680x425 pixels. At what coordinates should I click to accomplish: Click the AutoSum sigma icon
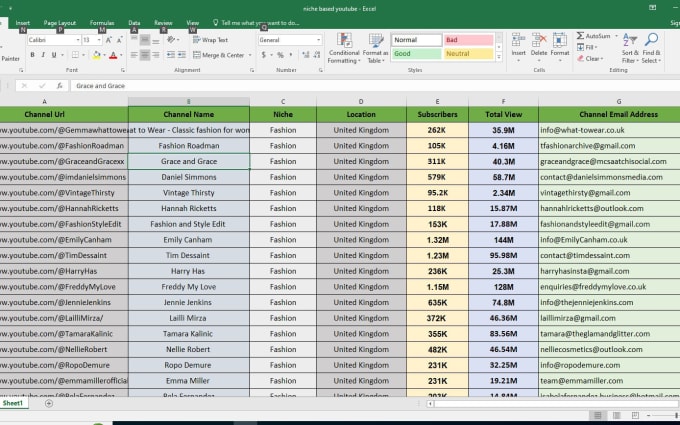580,36
